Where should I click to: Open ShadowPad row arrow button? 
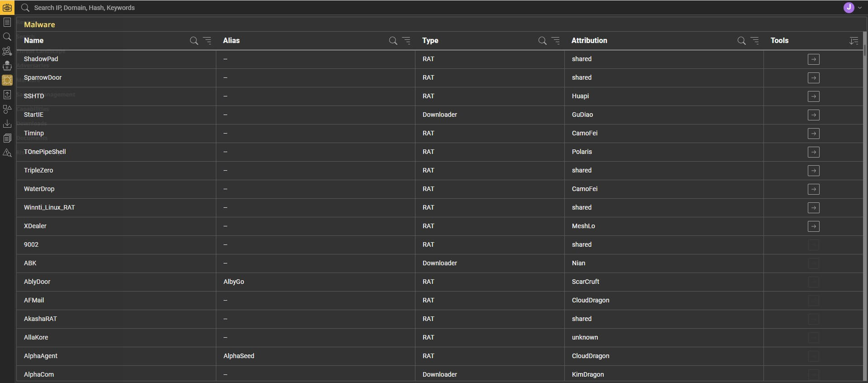coord(813,59)
